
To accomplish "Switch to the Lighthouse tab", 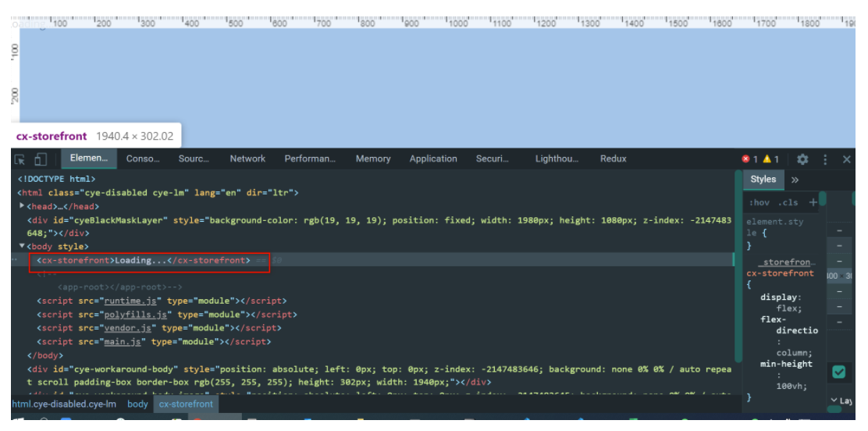I will (x=557, y=159).
